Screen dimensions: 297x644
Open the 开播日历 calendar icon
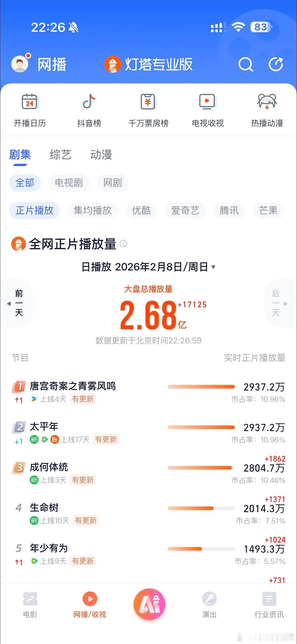tap(30, 102)
